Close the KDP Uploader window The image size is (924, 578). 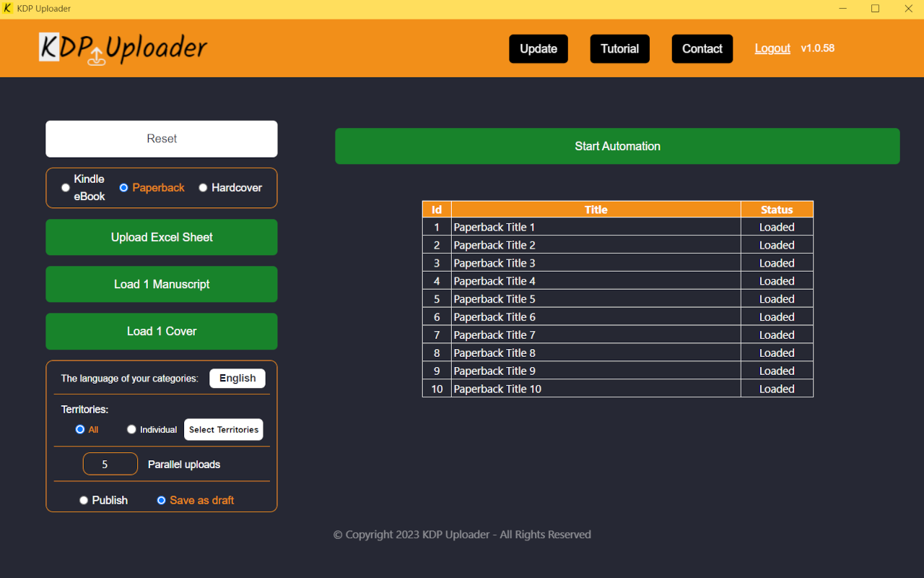click(x=908, y=9)
